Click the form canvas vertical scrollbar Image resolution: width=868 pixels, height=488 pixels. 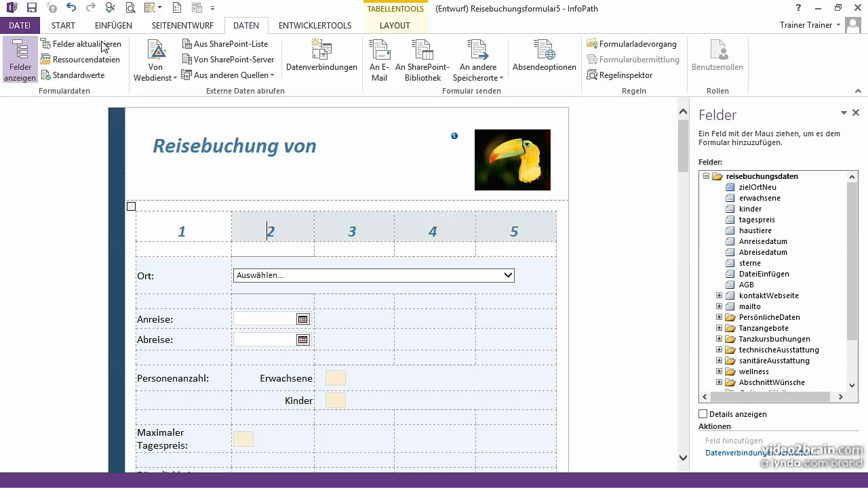tap(684, 285)
